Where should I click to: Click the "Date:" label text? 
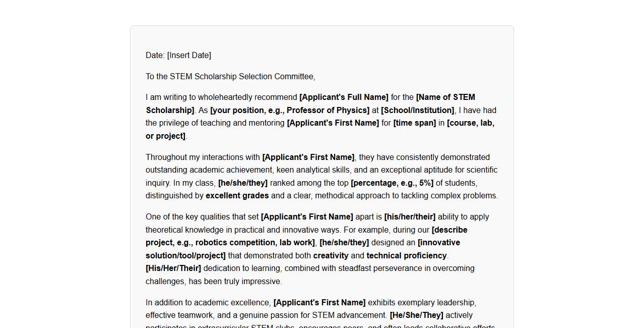coord(155,56)
